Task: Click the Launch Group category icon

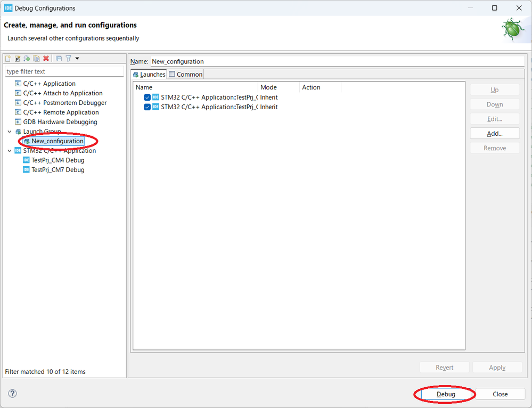Action: (x=18, y=132)
